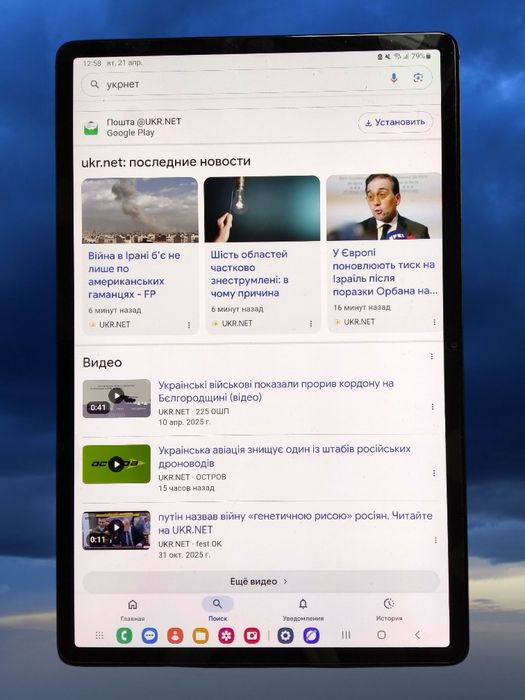The image size is (525, 700).
Task: Tap the battery percentage in status bar
Action: tap(418, 56)
